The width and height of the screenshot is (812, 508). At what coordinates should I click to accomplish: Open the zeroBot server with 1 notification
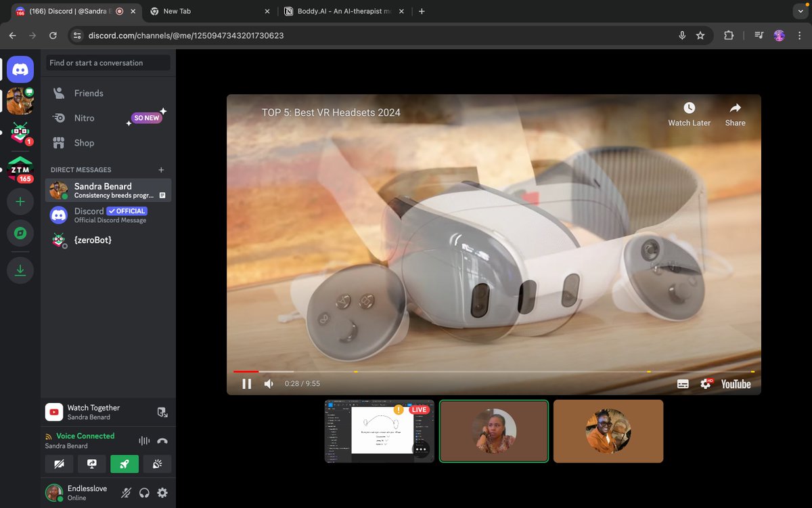20,133
